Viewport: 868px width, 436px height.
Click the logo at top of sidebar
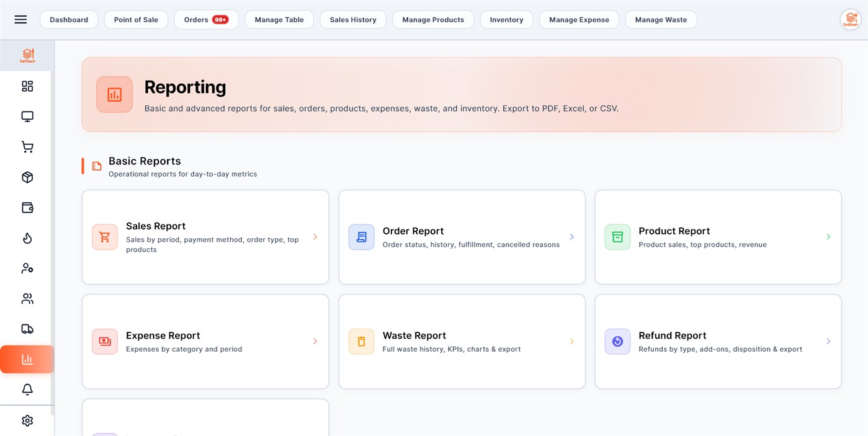pyautogui.click(x=27, y=56)
